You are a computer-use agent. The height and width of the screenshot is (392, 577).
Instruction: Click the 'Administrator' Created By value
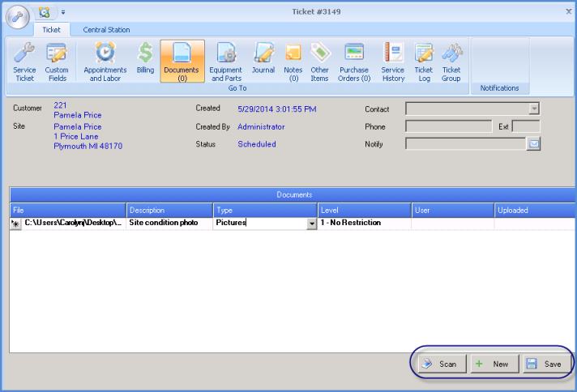click(261, 127)
